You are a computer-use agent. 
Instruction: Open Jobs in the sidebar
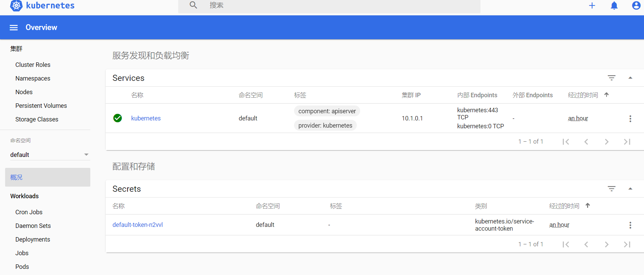point(22,253)
